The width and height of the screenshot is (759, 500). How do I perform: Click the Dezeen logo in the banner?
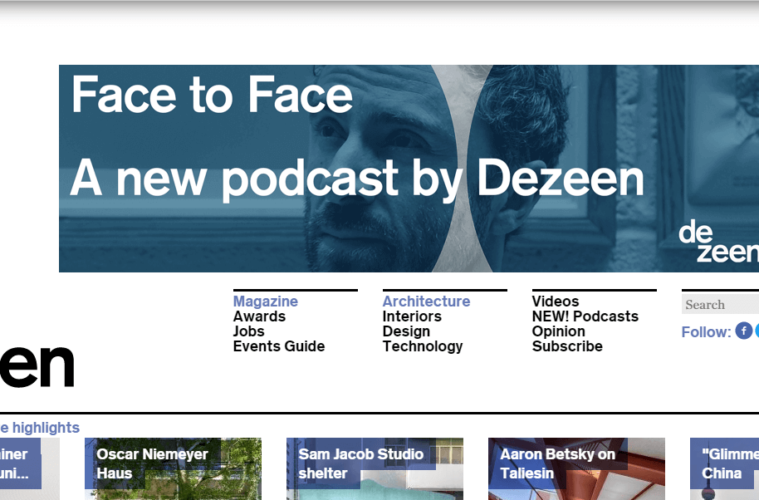point(718,243)
